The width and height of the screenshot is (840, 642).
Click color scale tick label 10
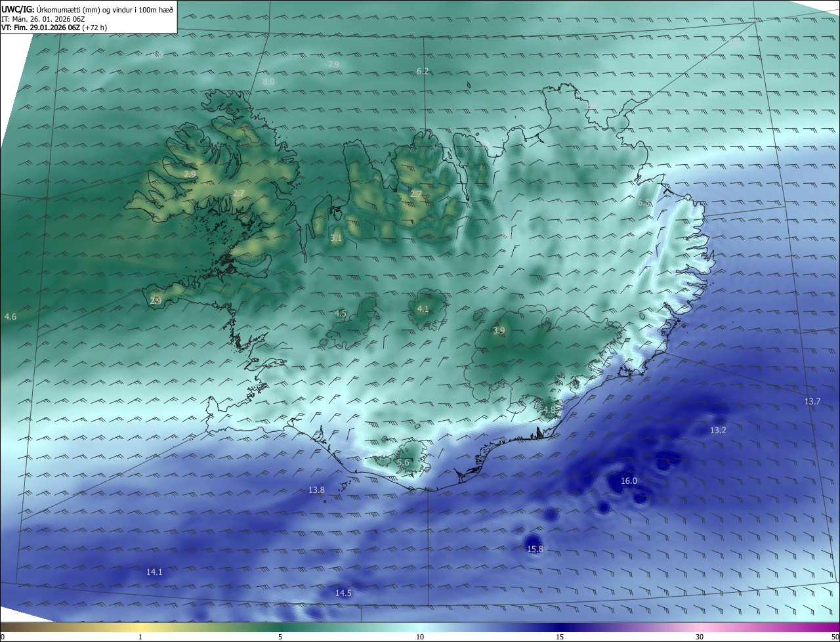(x=420, y=637)
